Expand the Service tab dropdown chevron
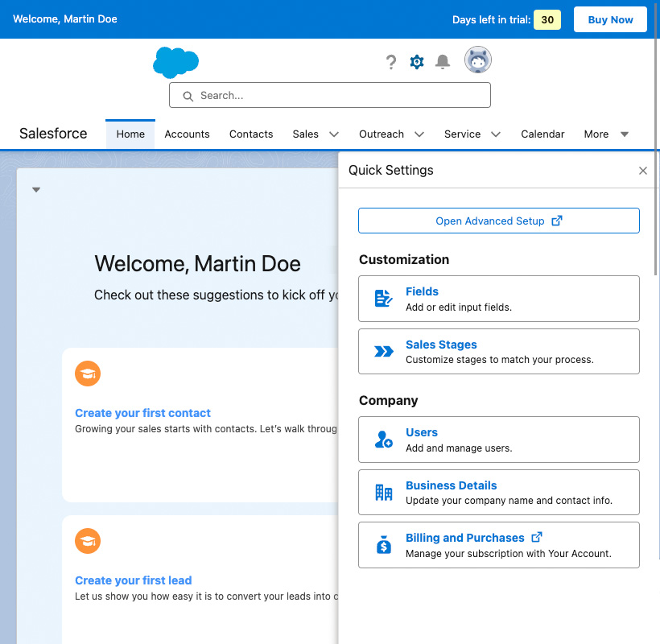660x644 pixels. coord(496,134)
